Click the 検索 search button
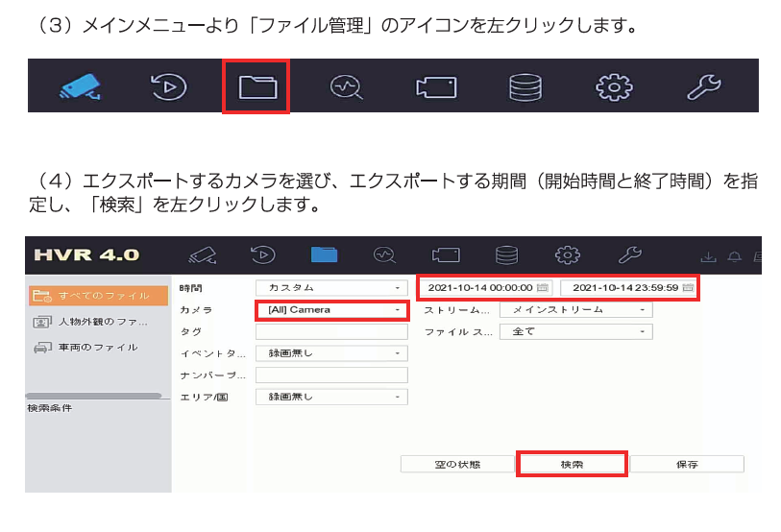 [572, 464]
